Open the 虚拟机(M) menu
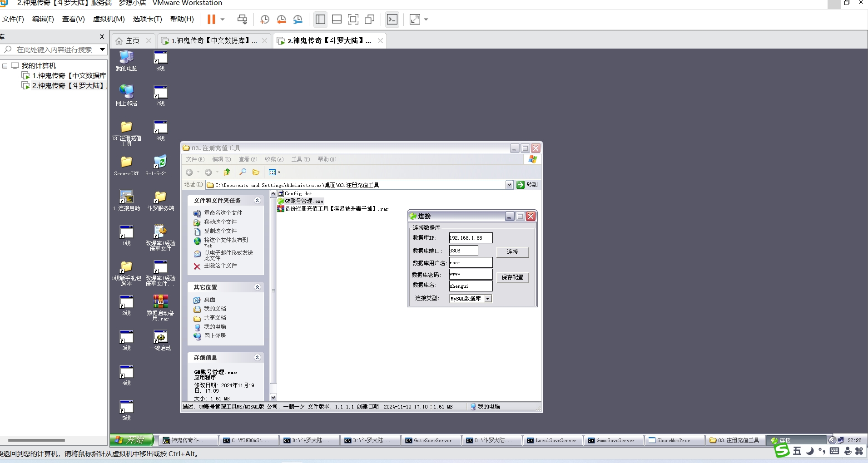The width and height of the screenshot is (868, 463). (x=109, y=19)
